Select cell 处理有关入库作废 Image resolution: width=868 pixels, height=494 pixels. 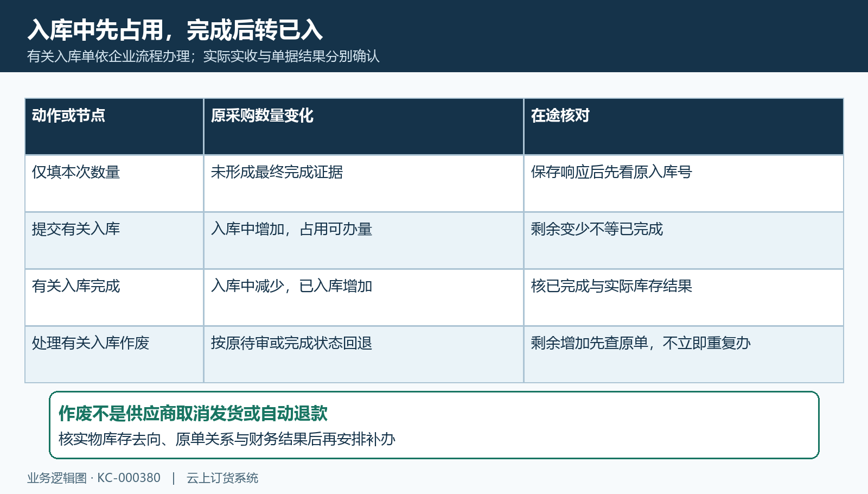114,354
